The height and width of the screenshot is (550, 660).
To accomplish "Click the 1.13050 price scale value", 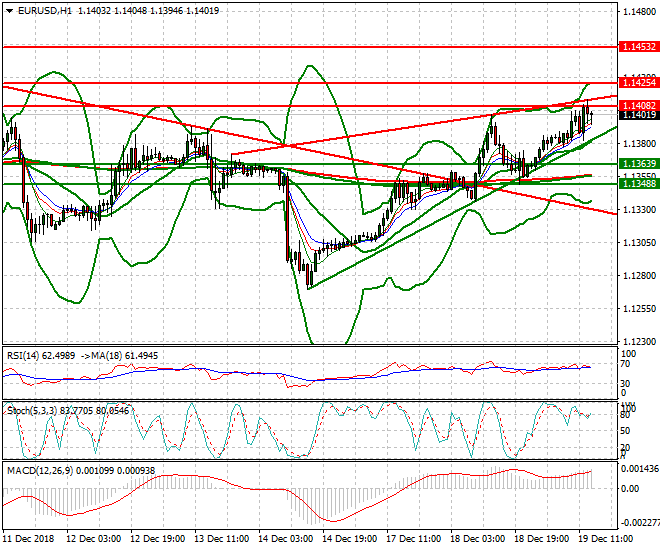I will click(639, 242).
